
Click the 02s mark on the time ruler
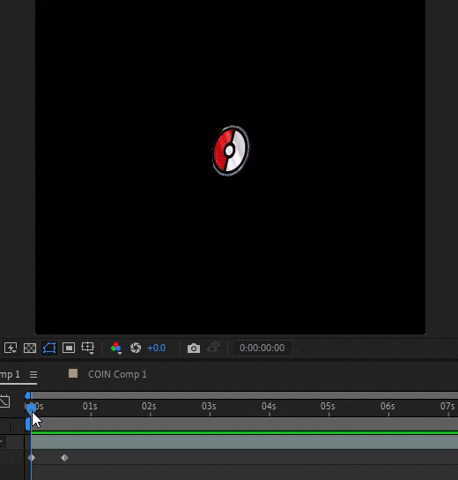149,406
